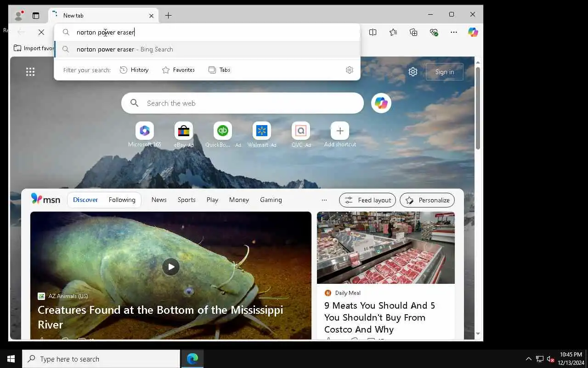Open tab actions menu icon

point(36,15)
